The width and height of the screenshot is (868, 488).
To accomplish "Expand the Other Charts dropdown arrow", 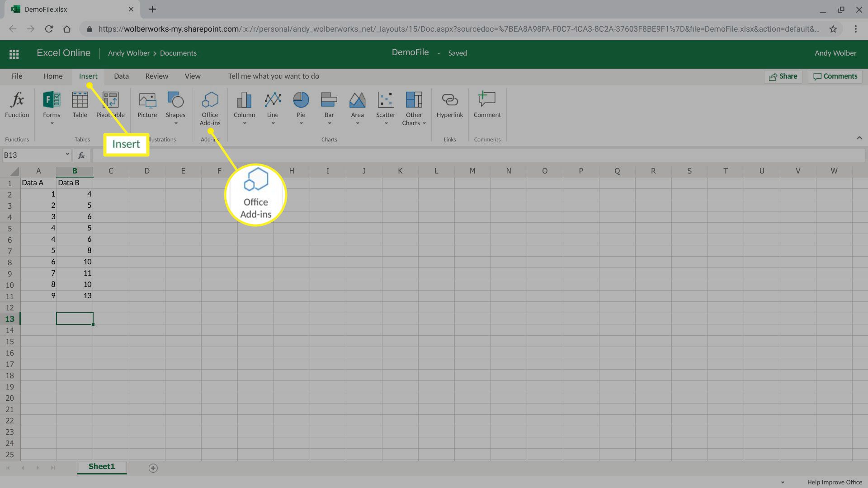I will [x=424, y=123].
